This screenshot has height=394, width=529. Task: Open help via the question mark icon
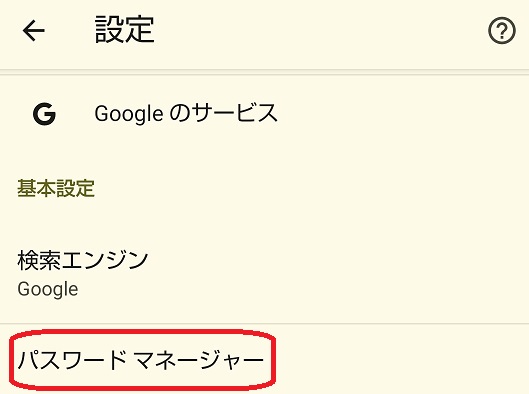[x=502, y=31]
